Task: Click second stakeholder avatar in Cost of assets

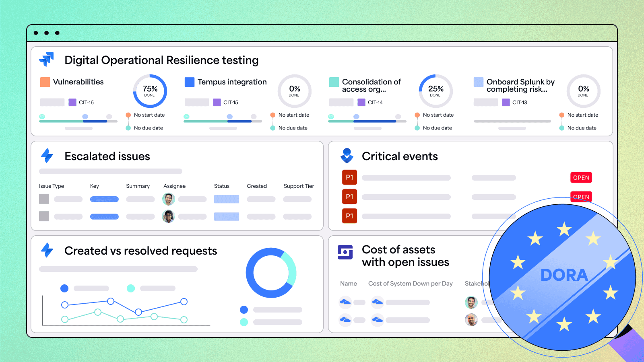Action: click(x=471, y=320)
